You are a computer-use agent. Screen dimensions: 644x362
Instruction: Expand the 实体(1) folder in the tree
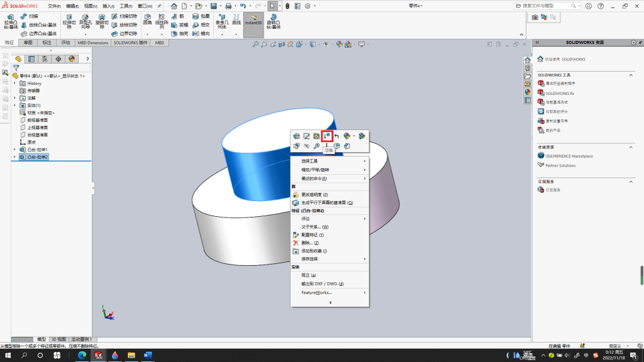pyautogui.click(x=15, y=106)
